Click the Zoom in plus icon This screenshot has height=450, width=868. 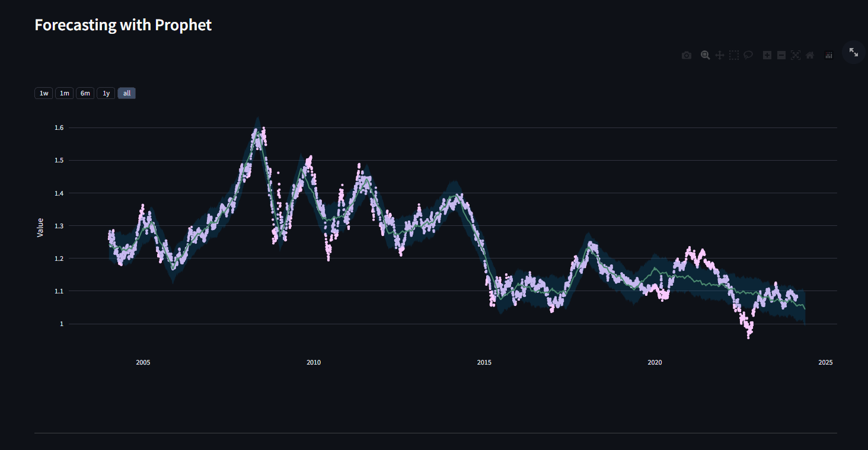coord(767,55)
